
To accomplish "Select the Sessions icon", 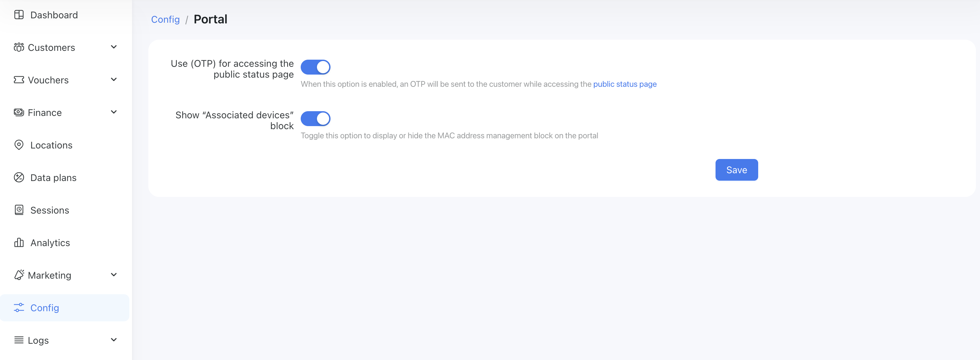I will coord(19,210).
